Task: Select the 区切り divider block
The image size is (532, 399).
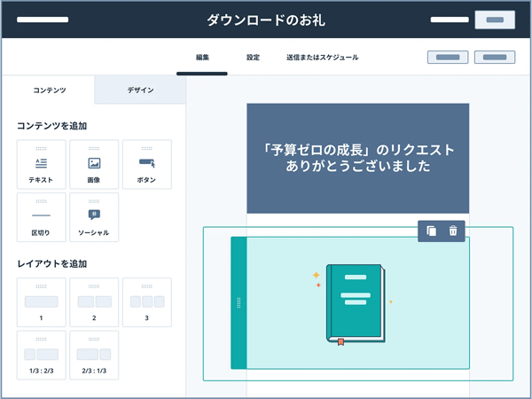Action: [x=41, y=217]
